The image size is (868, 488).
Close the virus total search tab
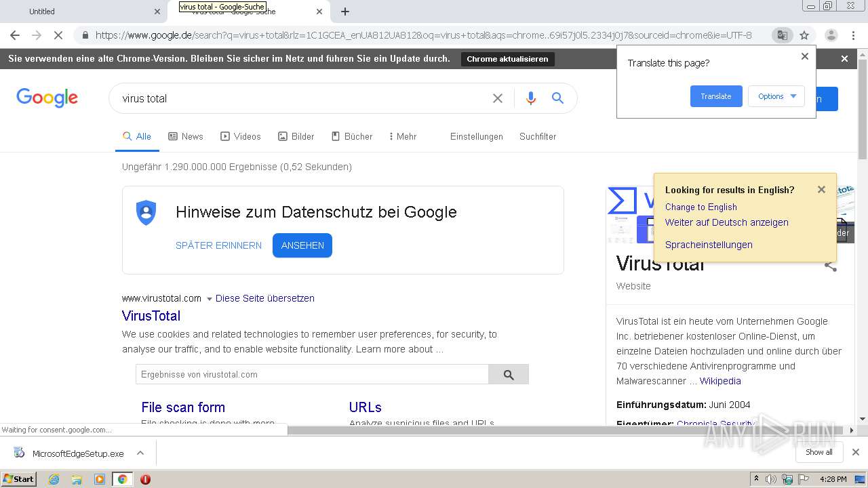[x=319, y=12]
